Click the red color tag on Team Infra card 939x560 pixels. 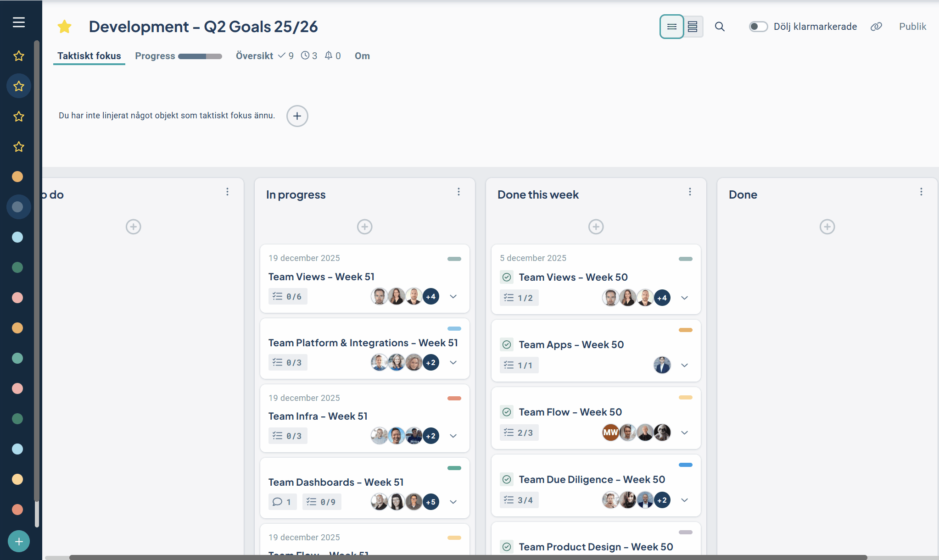tap(454, 398)
